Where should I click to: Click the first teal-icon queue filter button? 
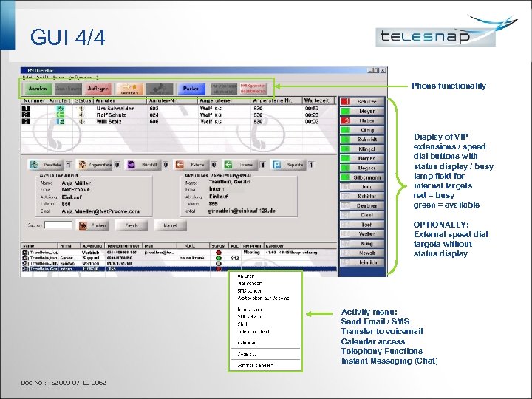tap(46, 165)
